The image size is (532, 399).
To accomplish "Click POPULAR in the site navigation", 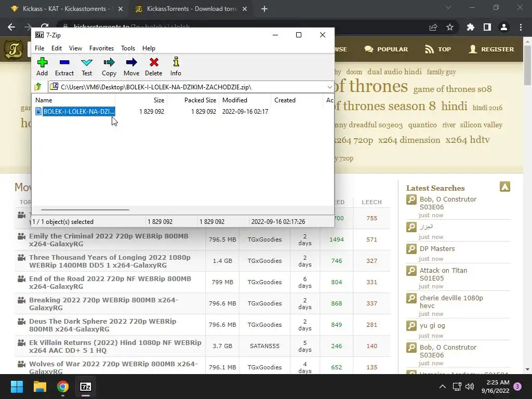I will [x=386, y=49].
